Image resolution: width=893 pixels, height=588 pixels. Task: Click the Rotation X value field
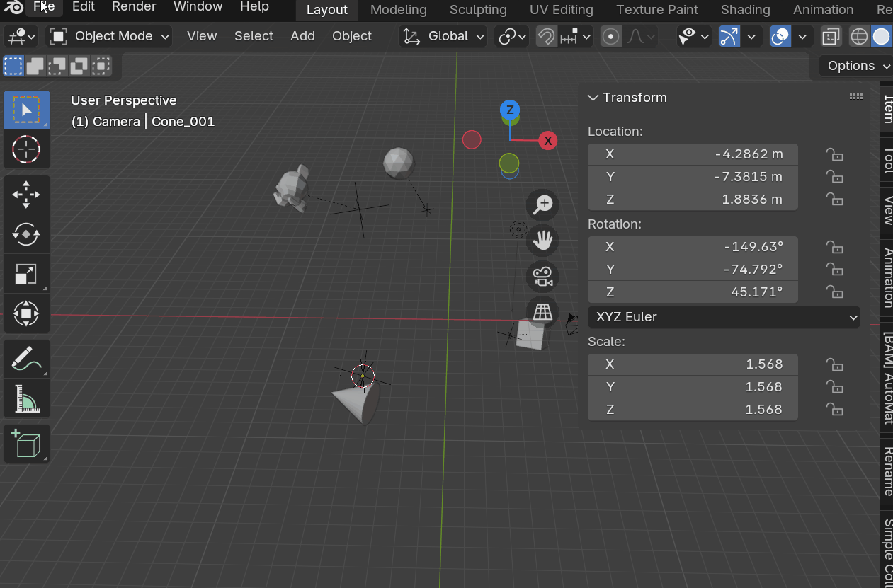click(x=693, y=247)
